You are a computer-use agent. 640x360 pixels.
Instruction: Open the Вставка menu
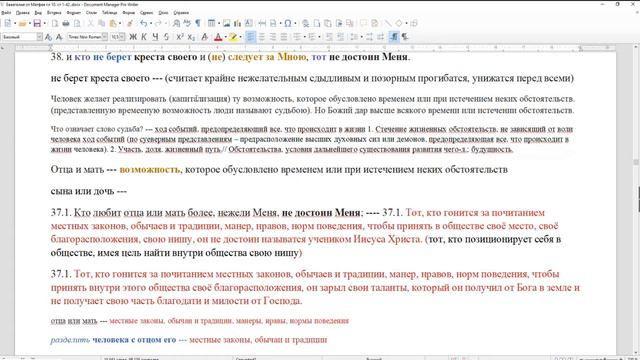point(54,13)
